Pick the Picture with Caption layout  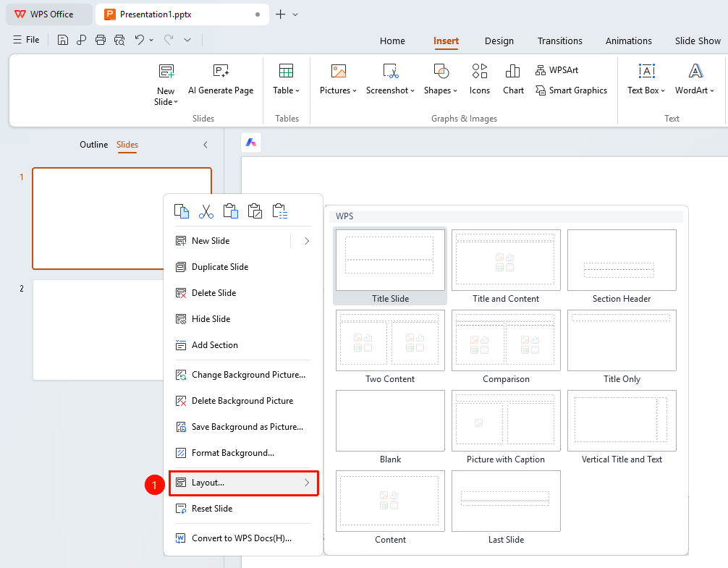pyautogui.click(x=506, y=428)
